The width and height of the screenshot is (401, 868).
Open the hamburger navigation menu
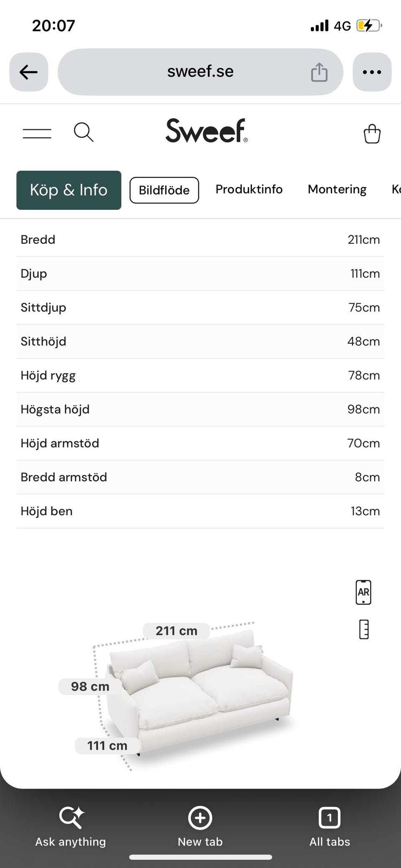pyautogui.click(x=37, y=134)
